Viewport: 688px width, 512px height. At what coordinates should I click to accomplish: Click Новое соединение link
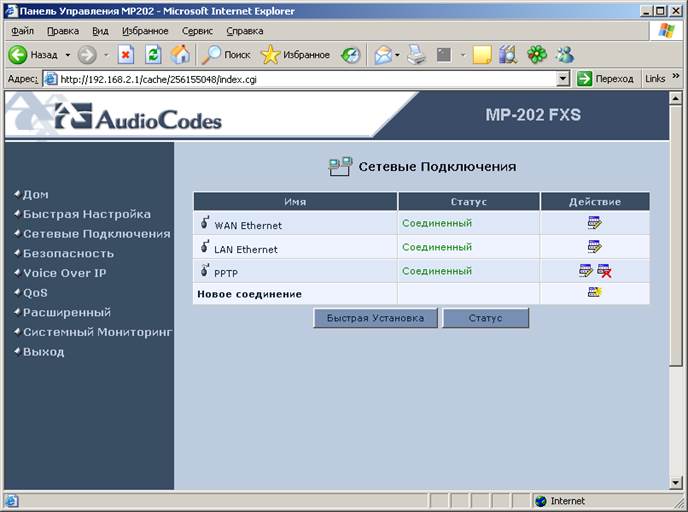pyautogui.click(x=249, y=294)
